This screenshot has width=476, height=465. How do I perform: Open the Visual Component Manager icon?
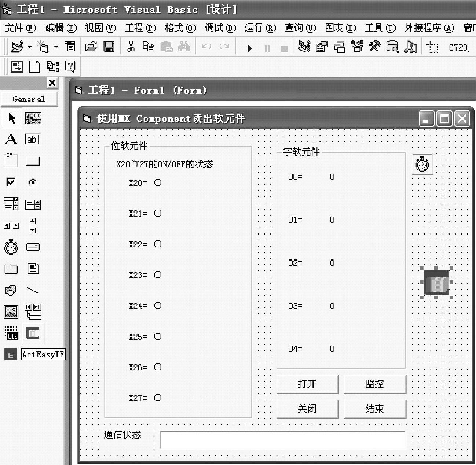(x=410, y=47)
